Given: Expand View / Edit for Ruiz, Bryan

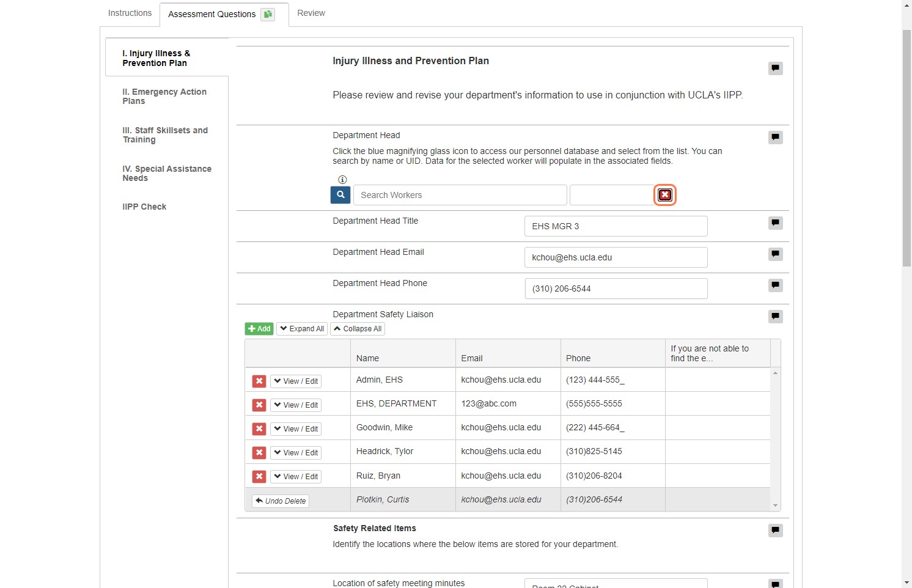Looking at the screenshot, I should [296, 477].
